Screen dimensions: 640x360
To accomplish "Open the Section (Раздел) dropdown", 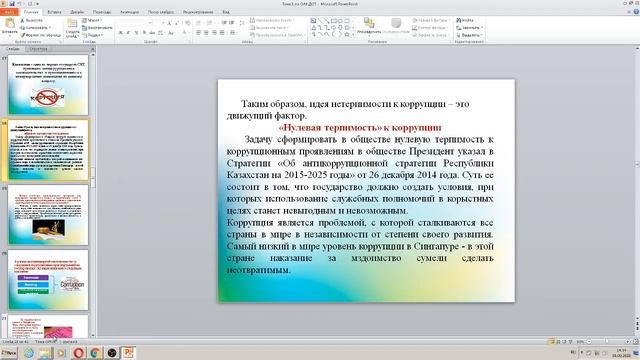I will coord(92,35).
